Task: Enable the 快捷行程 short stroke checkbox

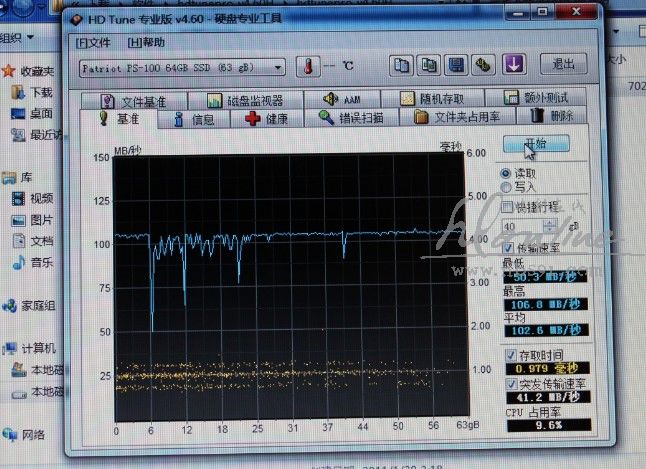Action: pos(507,207)
